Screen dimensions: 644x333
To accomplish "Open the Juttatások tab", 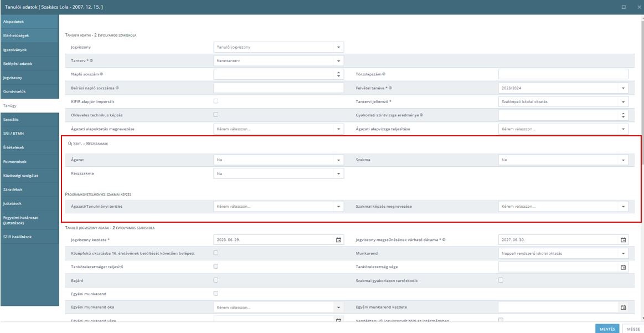I will [29, 203].
